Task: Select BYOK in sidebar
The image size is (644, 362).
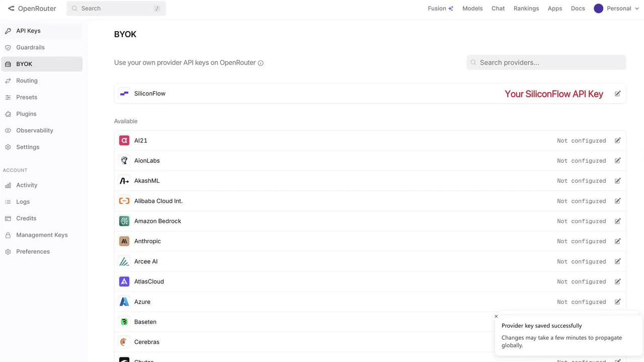Action: tap(42, 64)
